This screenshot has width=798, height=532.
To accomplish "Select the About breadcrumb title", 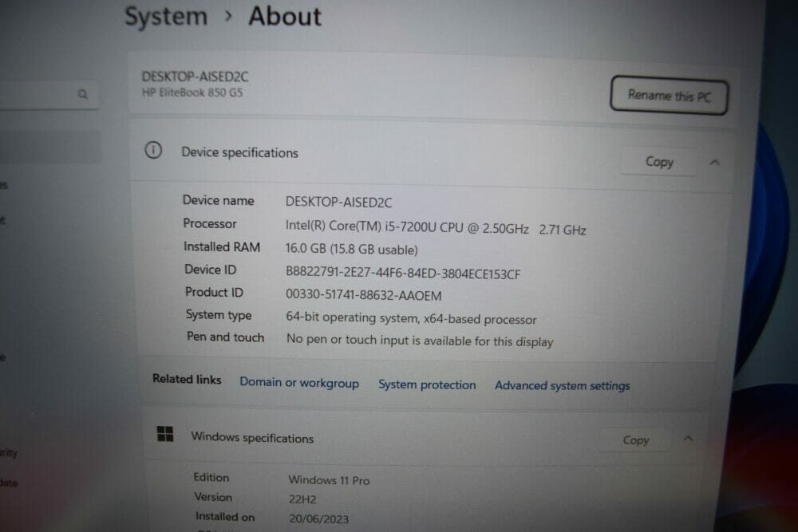I will coord(285,16).
